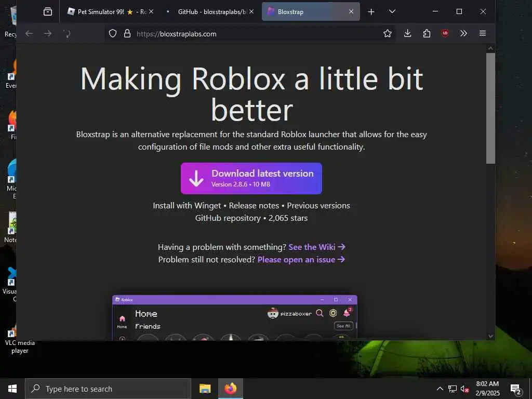
Task: Click Firefox icon in taskbar
Action: [x=230, y=389]
